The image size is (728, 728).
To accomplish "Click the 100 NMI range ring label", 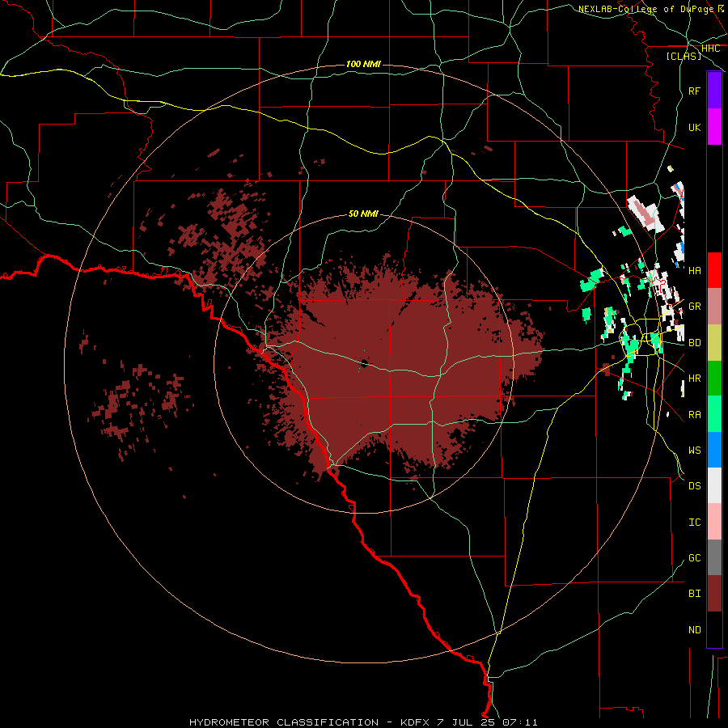I will [x=363, y=64].
